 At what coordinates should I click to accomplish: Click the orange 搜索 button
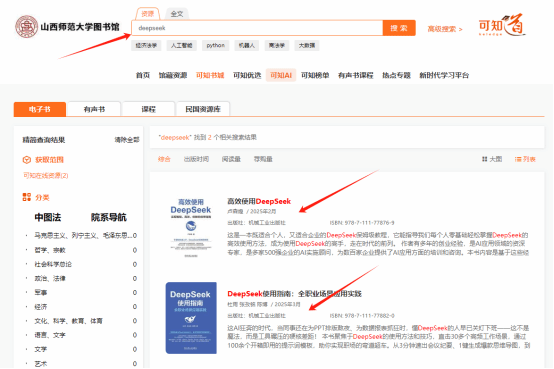[399, 28]
